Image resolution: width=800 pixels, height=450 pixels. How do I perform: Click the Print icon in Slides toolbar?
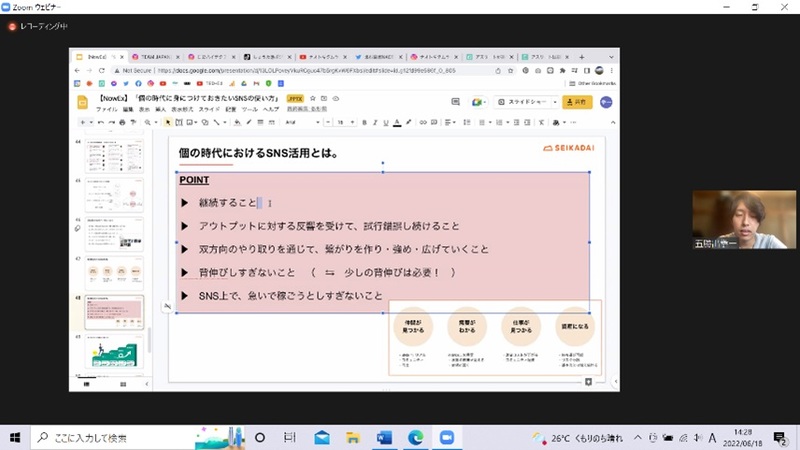122,122
